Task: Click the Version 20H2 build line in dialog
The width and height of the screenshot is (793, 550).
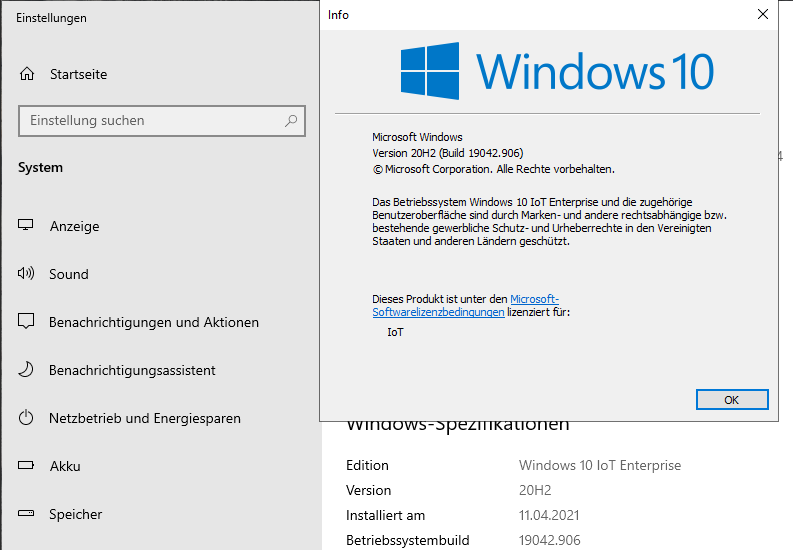Action: (448, 153)
